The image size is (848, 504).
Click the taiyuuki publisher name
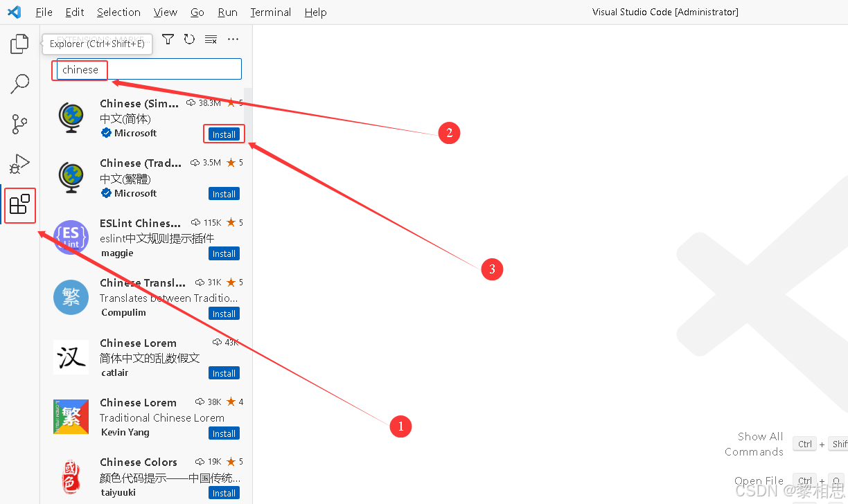click(x=118, y=492)
